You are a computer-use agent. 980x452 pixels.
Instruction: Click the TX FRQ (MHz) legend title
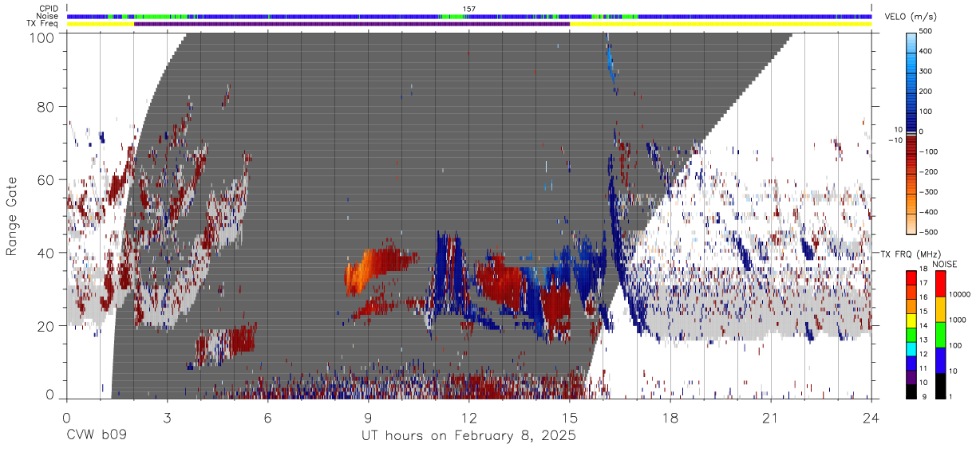(911, 254)
